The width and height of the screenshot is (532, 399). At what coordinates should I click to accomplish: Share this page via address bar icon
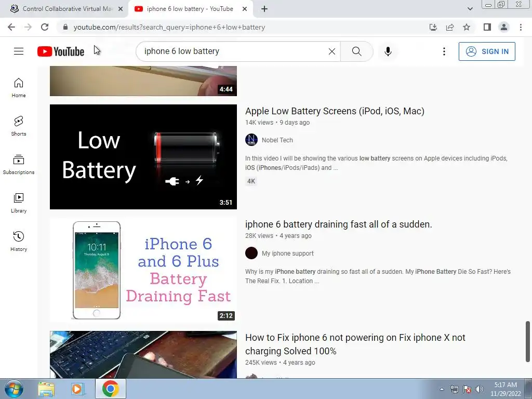pyautogui.click(x=450, y=27)
